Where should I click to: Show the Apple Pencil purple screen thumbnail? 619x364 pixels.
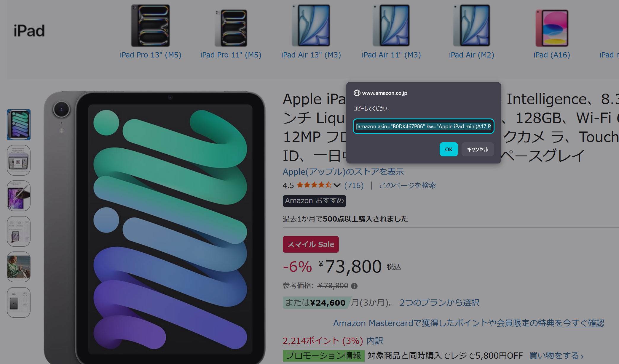19,196
